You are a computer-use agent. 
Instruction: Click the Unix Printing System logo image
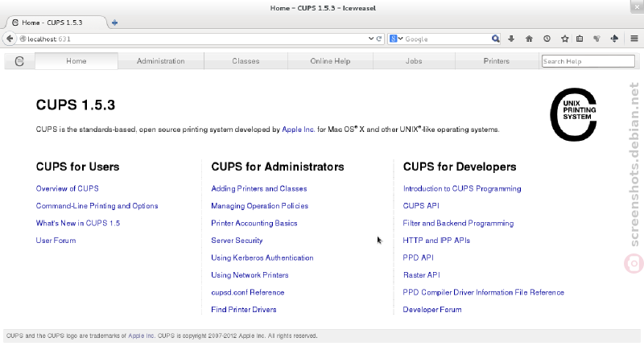(573, 114)
